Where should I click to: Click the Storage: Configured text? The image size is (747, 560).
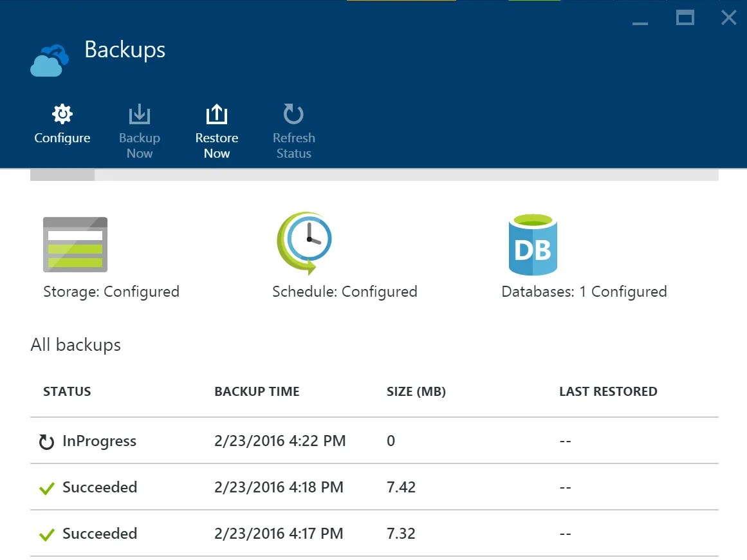(111, 292)
